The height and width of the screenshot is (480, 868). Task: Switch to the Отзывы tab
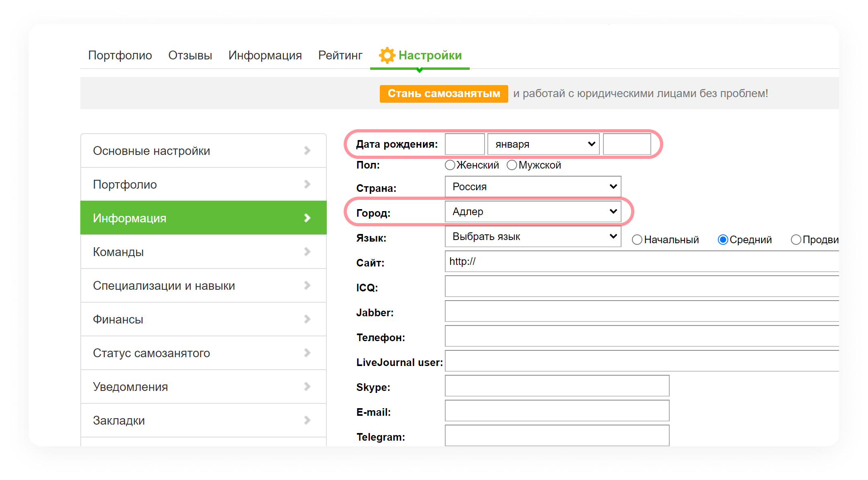[x=190, y=55]
